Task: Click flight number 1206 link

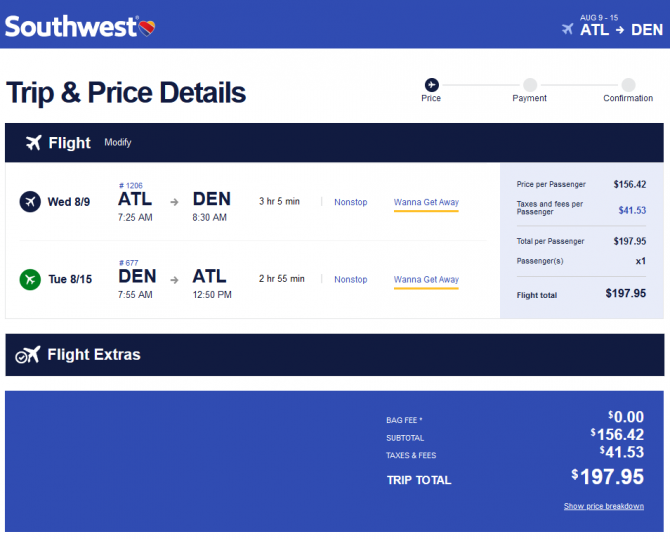Action: (131, 186)
